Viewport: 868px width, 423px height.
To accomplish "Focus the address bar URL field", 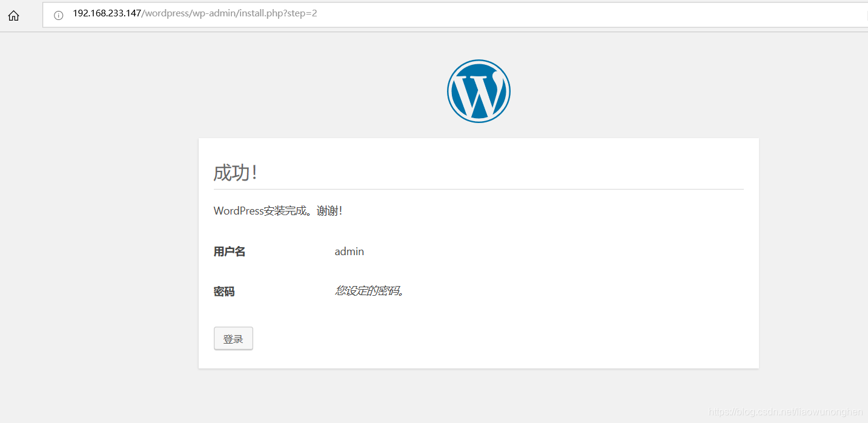I will (455, 15).
